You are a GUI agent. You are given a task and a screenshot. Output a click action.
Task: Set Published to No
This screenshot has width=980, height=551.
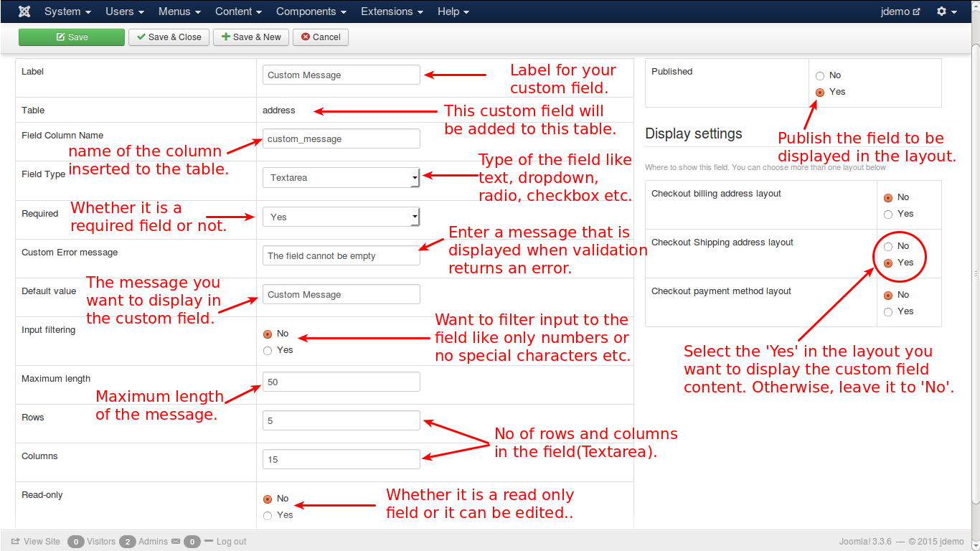coord(819,75)
